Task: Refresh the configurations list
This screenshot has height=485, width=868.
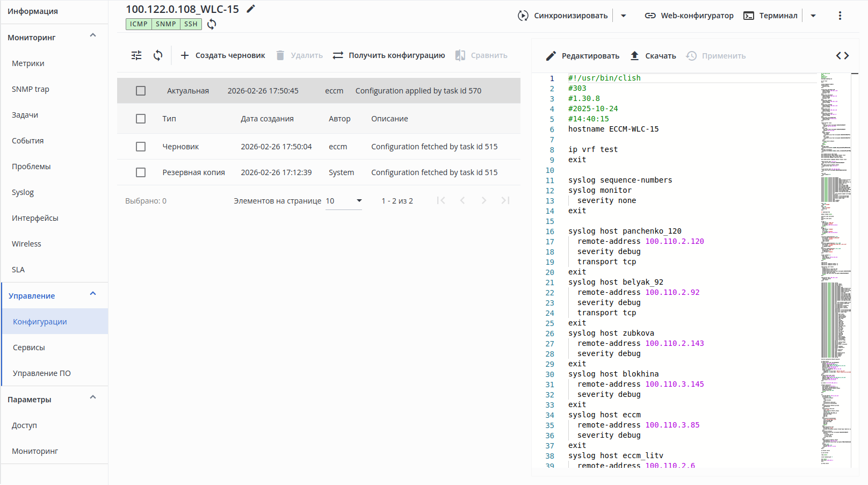Action: (158, 55)
